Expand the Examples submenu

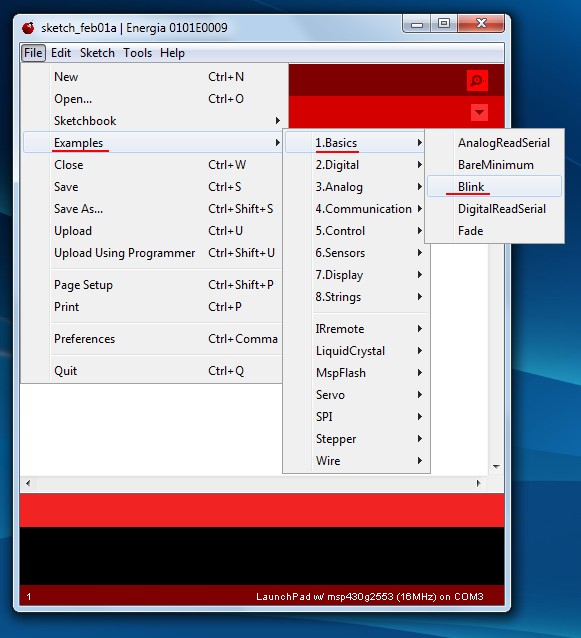(153, 142)
